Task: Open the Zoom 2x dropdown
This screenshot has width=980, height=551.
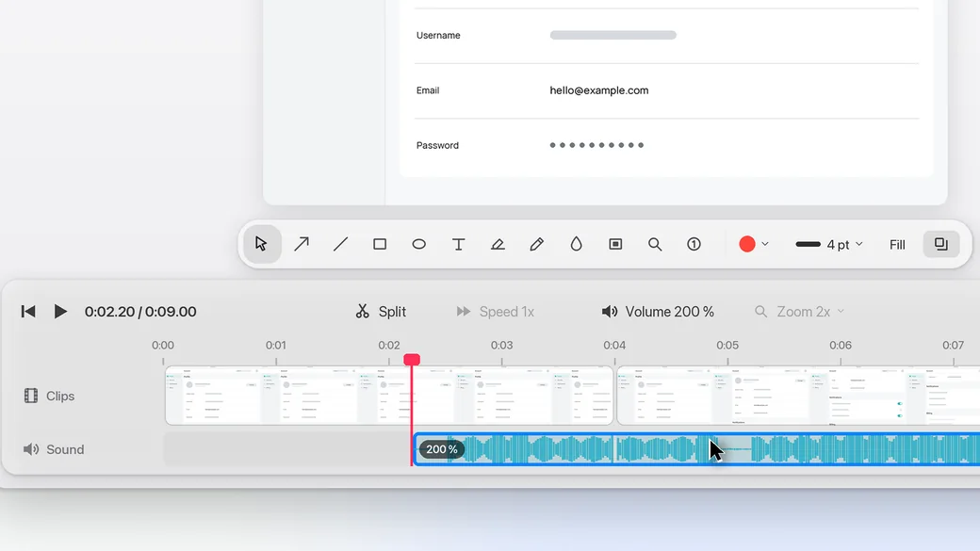Action: point(799,311)
